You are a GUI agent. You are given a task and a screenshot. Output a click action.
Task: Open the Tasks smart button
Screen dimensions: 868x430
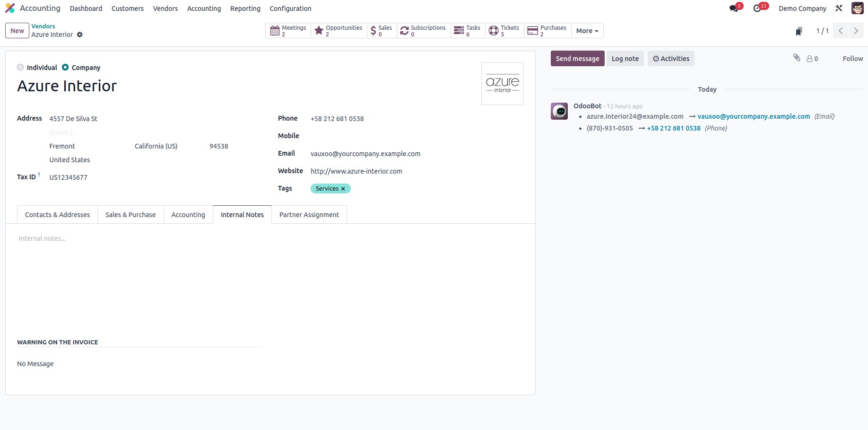click(468, 31)
